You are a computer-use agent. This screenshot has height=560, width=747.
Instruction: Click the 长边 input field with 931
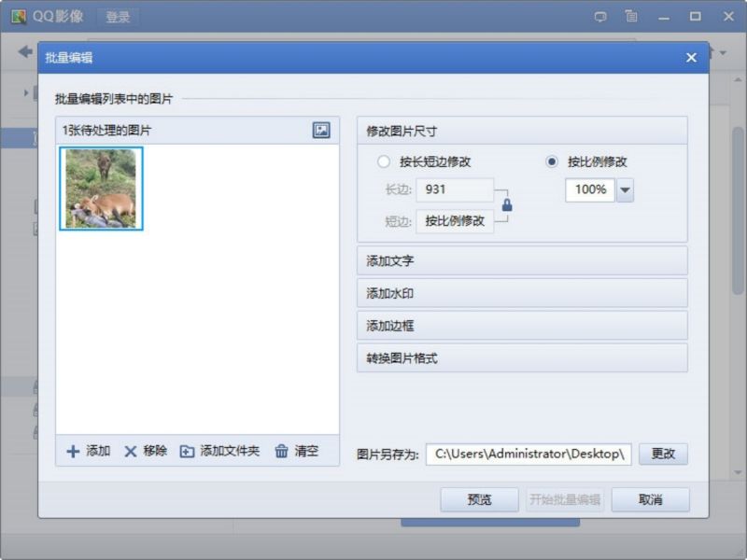coord(455,189)
